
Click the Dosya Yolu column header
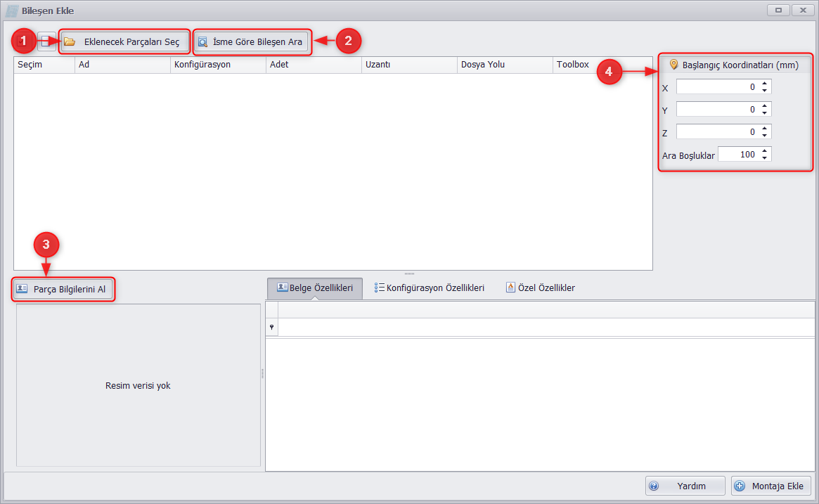coord(505,65)
